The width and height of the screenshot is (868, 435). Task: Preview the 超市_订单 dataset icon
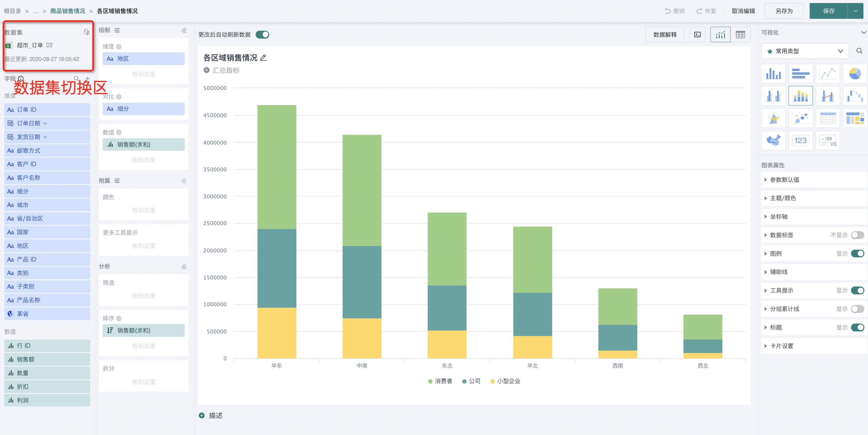point(50,45)
